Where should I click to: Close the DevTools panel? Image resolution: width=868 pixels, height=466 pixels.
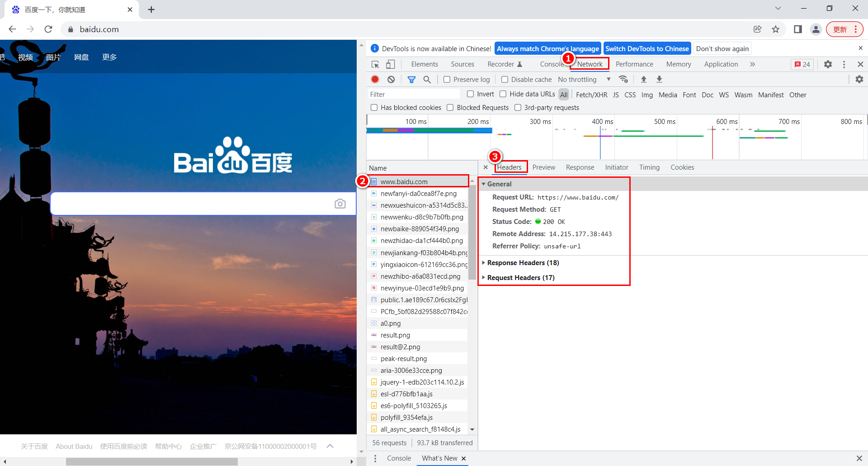[860, 64]
